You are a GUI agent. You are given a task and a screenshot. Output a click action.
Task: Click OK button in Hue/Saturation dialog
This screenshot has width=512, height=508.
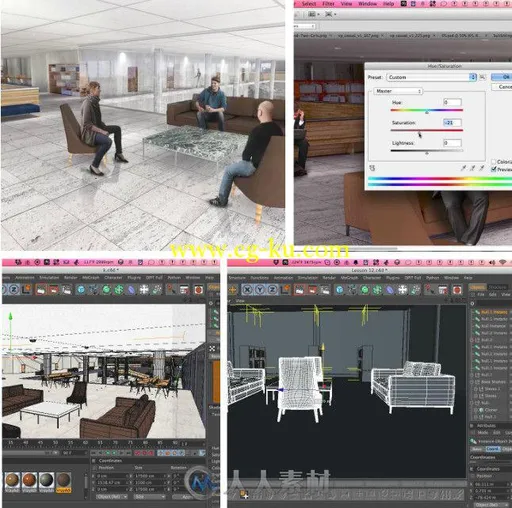[502, 77]
